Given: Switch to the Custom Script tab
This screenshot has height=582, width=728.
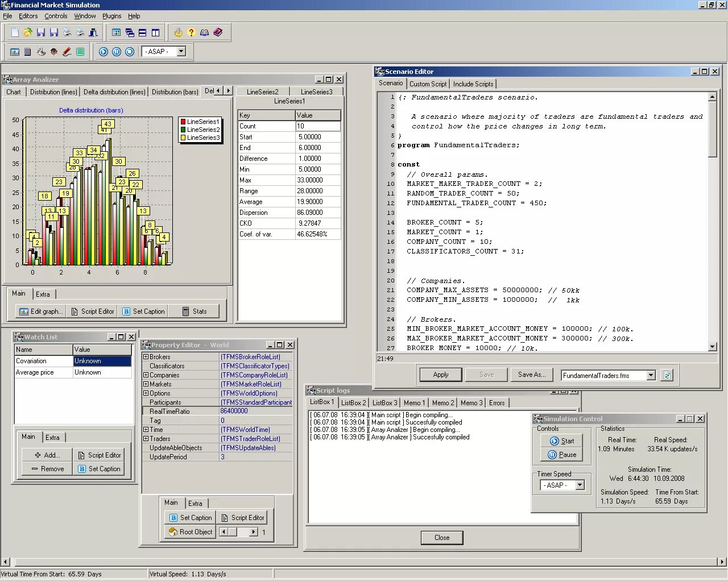Looking at the screenshot, I should [x=428, y=84].
